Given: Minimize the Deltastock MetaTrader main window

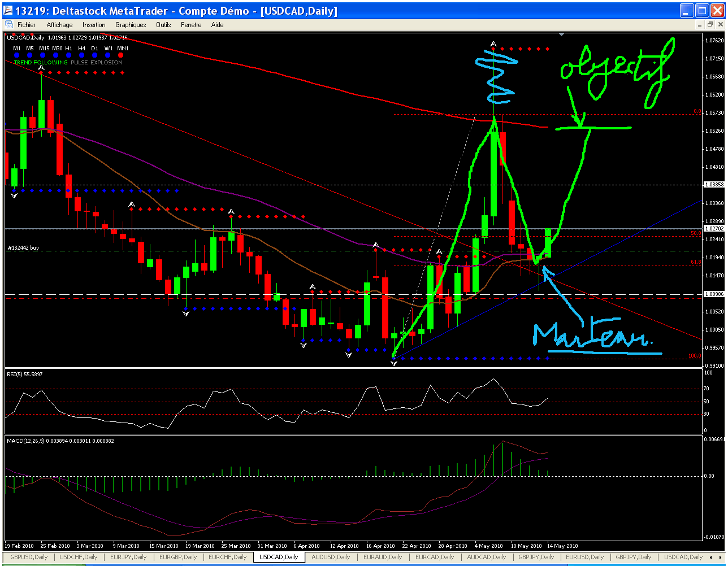Looking at the screenshot, I should point(688,11).
